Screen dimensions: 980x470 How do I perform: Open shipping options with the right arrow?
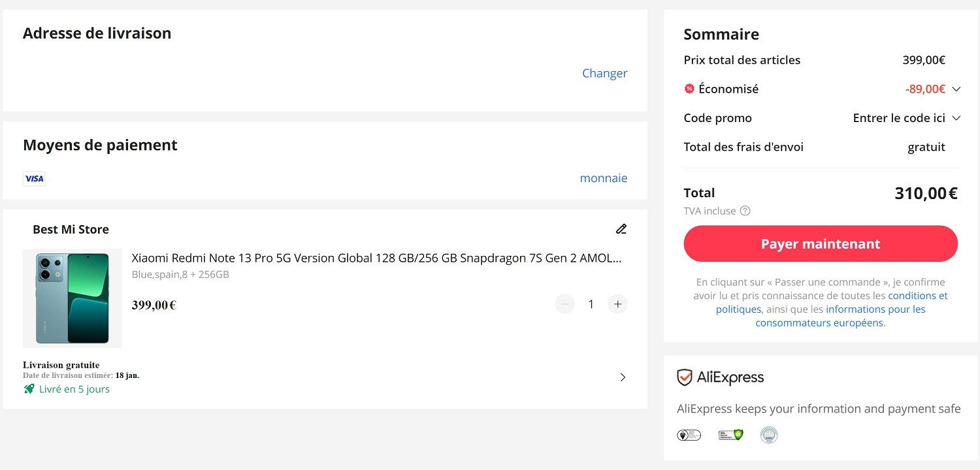[x=623, y=377]
